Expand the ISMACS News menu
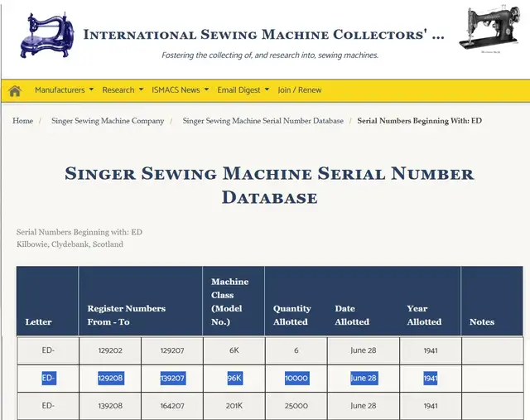 (180, 90)
